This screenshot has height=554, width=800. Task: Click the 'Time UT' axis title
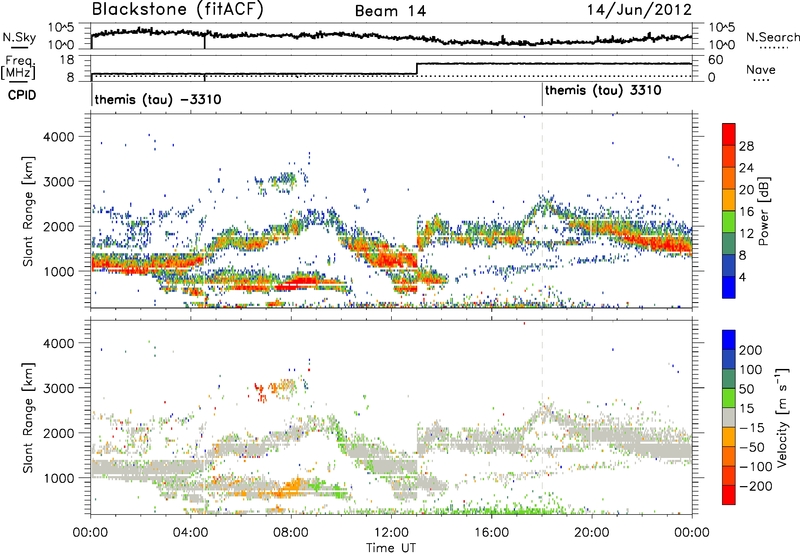[391, 548]
